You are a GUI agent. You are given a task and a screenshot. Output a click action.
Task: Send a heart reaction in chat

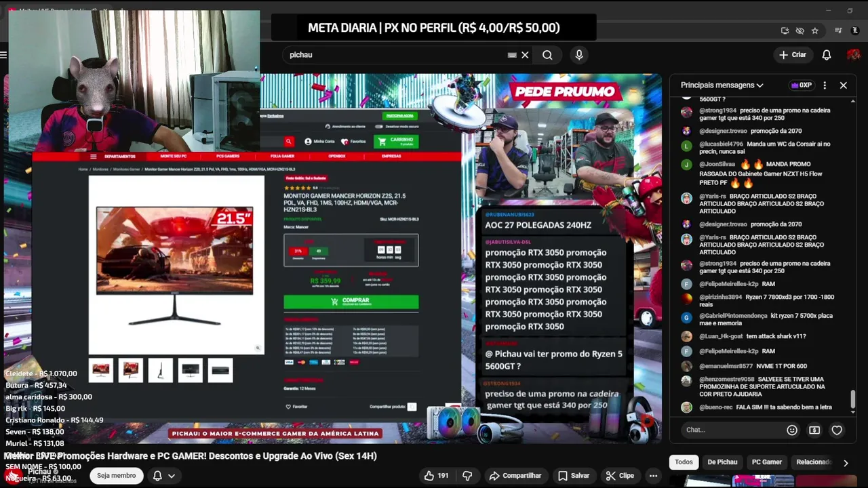837,430
